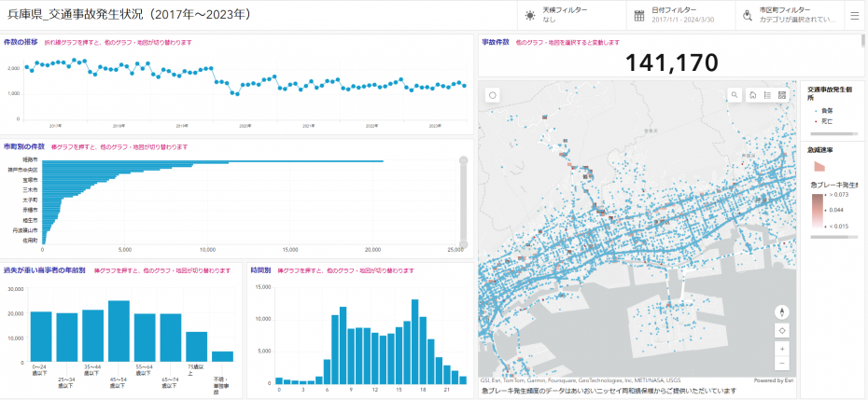Click the circular selection tool on map

[x=492, y=95]
